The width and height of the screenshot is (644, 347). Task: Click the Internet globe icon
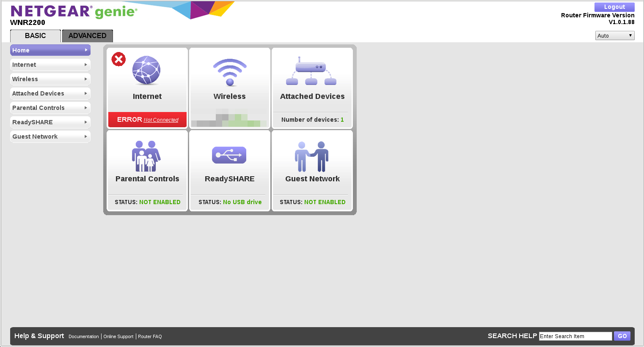tap(146, 70)
